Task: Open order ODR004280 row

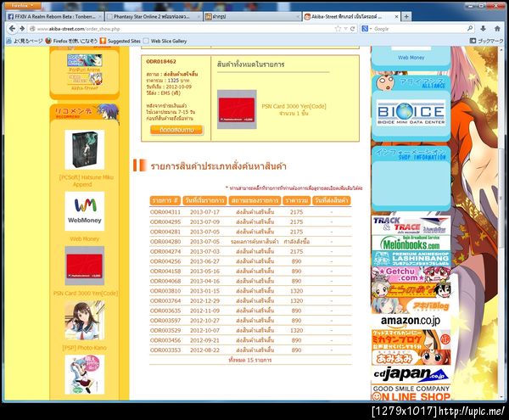Action: tap(250, 242)
